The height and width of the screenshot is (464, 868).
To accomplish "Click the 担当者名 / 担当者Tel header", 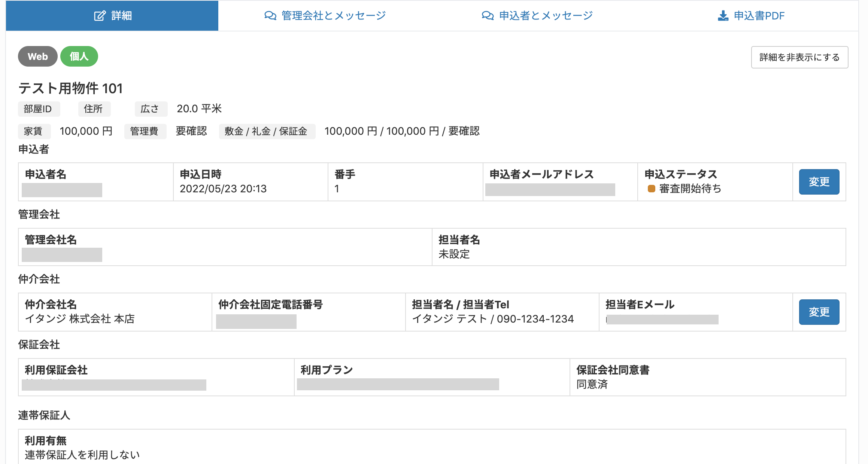I will [x=461, y=305].
